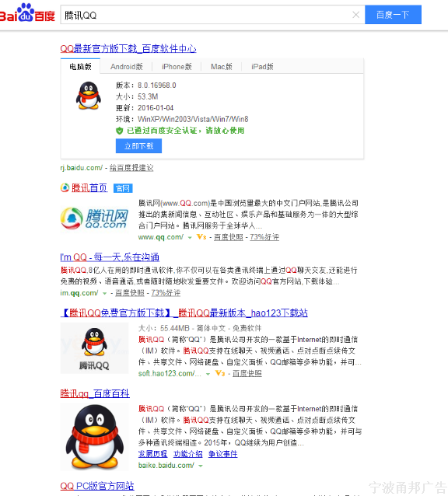Click the www.qq.com/ green URL
Viewport: 448px width, 496px height.
[161, 237]
